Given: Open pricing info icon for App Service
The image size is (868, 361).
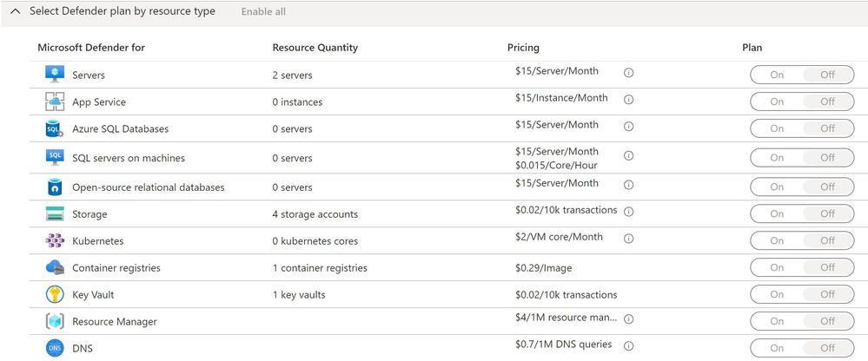Looking at the screenshot, I should click(628, 100).
